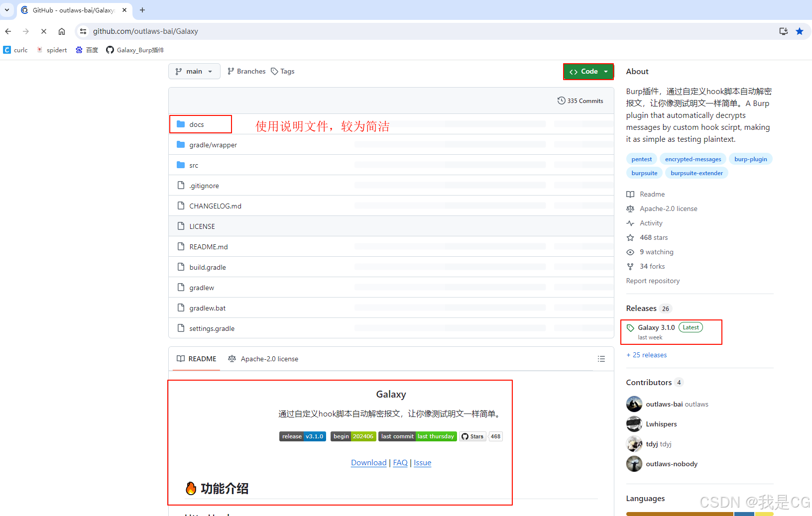Image resolution: width=812 pixels, height=516 pixels.
Task: Open the curlc bookmark
Action: coord(16,50)
